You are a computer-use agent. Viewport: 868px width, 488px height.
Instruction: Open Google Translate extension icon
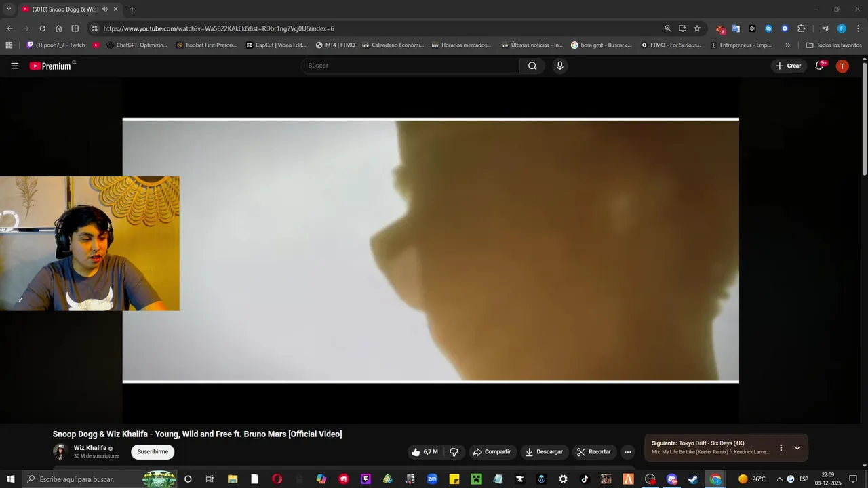[736, 28]
